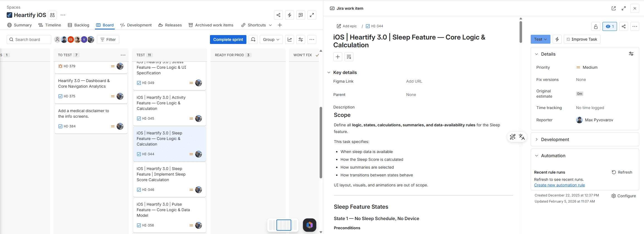Toggle the purple V avatar filter

(x=84, y=40)
